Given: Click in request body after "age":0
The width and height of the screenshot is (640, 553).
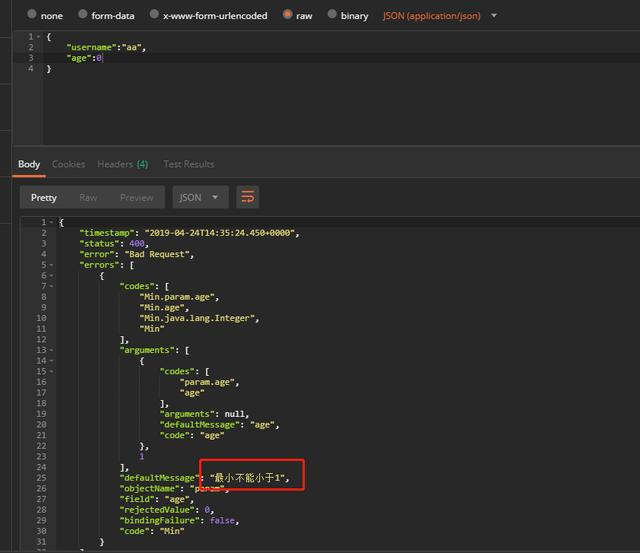Looking at the screenshot, I should 104,58.
